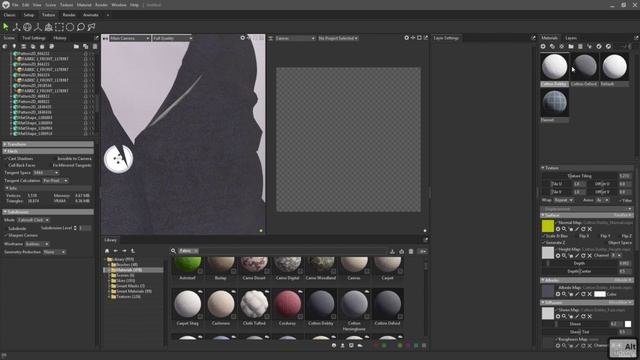The height and width of the screenshot is (360, 640).
Task: Open Tangent Space dropdown
Action: [45, 173]
